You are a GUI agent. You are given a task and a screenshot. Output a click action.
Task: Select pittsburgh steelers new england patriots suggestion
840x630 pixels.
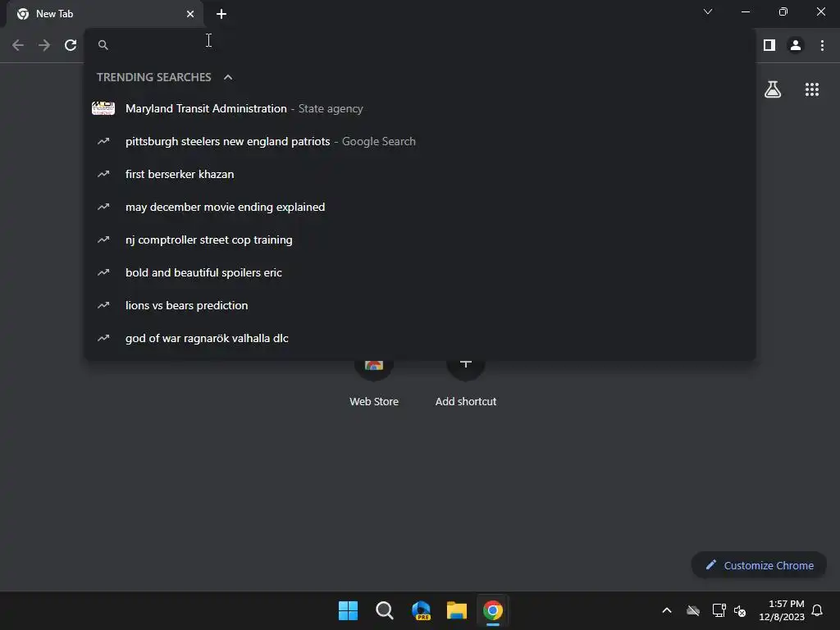tap(420, 141)
